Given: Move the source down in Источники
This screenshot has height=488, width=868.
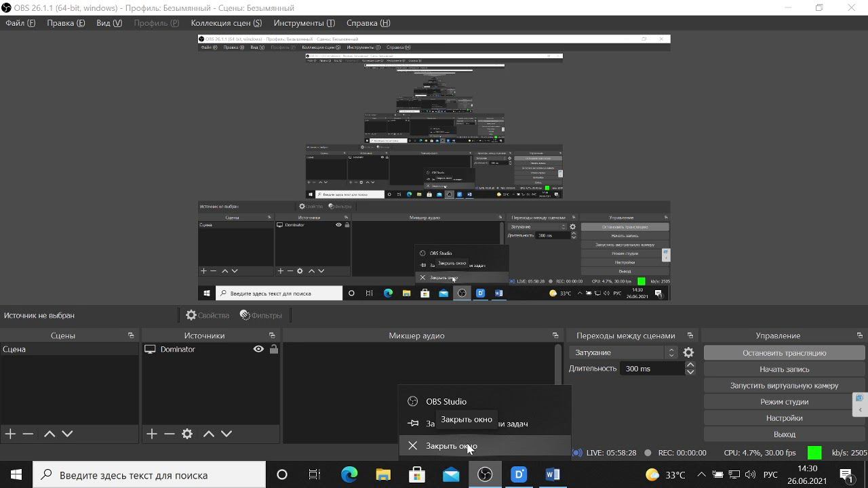Looking at the screenshot, I should pyautogui.click(x=226, y=434).
